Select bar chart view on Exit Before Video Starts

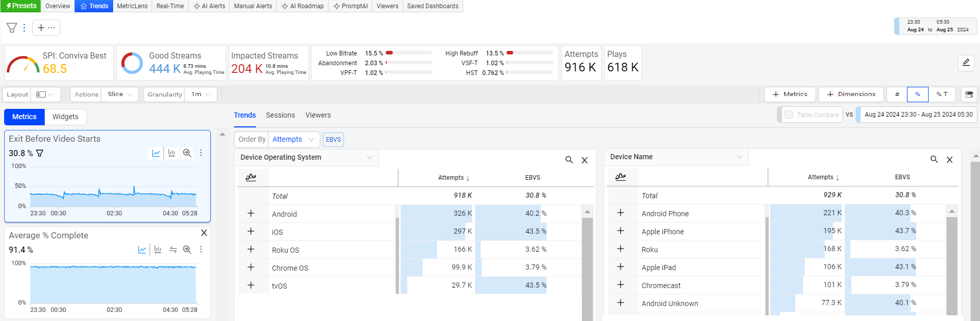click(172, 153)
